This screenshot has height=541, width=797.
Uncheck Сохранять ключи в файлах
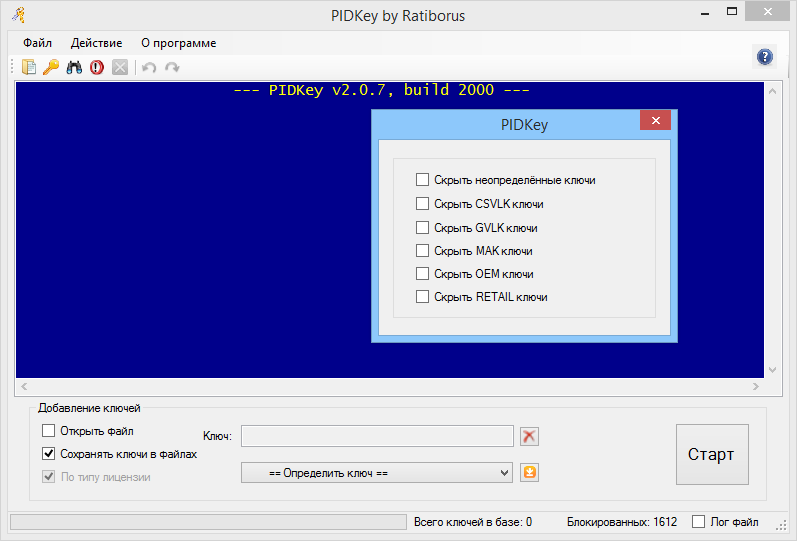coord(48,453)
